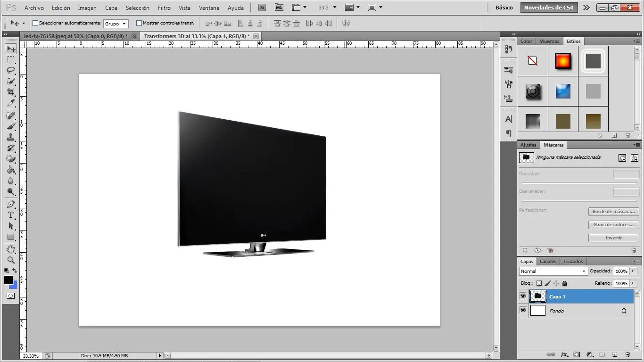Hide the Capa 1 layer
The width and height of the screenshot is (644, 362).
click(x=523, y=296)
